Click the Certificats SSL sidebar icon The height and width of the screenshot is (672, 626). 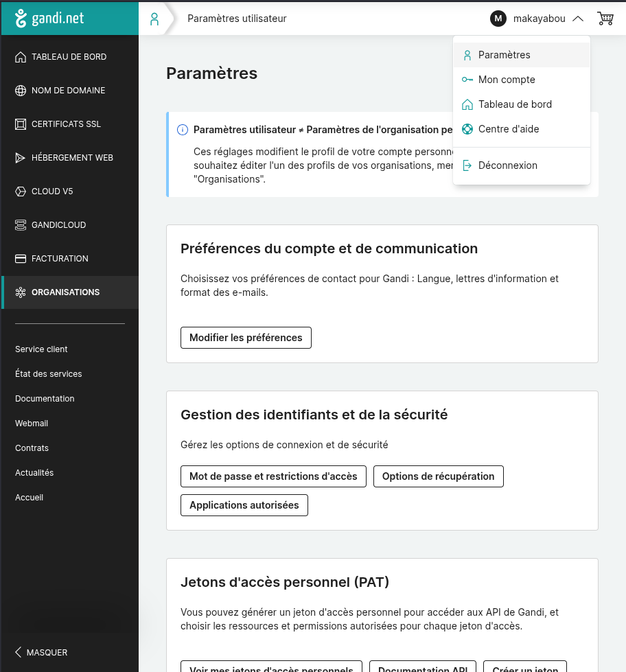pos(21,124)
